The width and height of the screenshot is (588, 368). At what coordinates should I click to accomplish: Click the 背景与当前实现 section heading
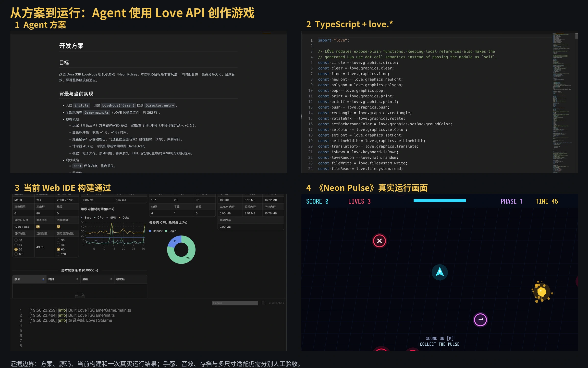pos(76,94)
